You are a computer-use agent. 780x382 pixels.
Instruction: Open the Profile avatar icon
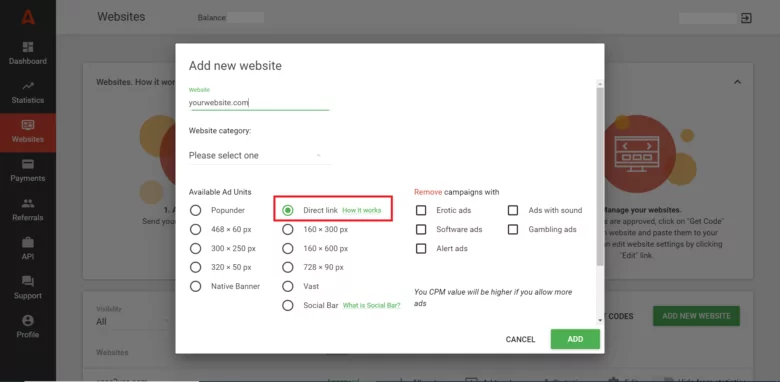28,320
